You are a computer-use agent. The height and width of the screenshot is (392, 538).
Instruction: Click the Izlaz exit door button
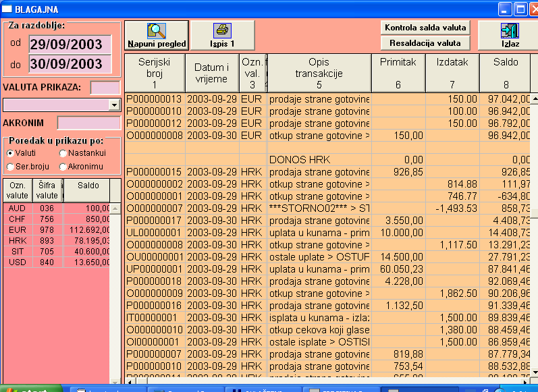tap(508, 35)
